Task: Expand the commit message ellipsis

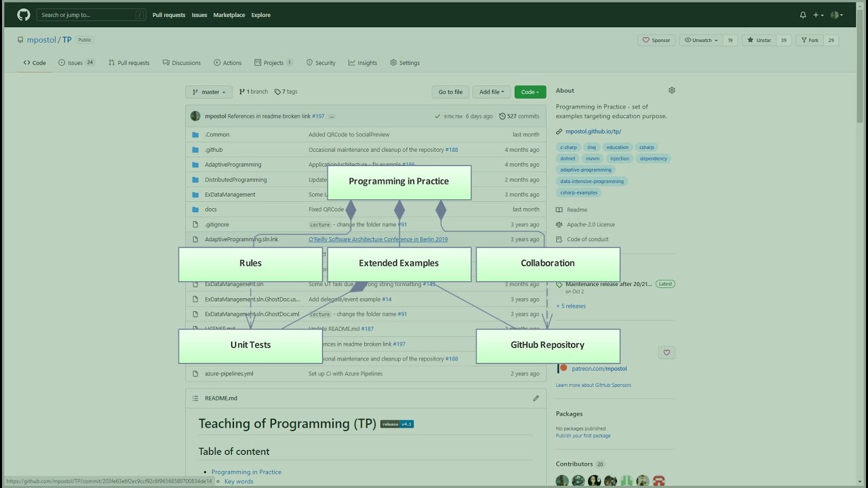Action: point(332,117)
